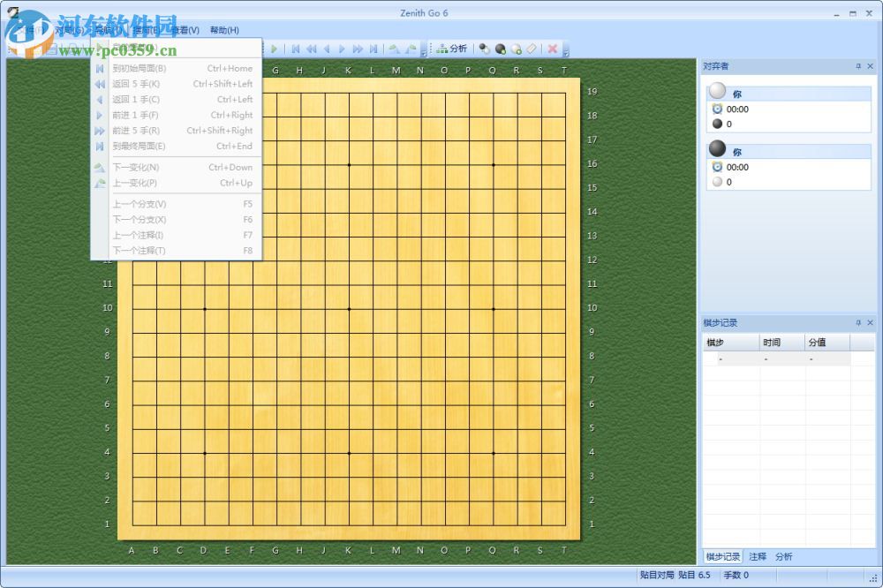Click the forward-one-move arrow icon
This screenshot has height=588, width=883.
(x=343, y=49)
